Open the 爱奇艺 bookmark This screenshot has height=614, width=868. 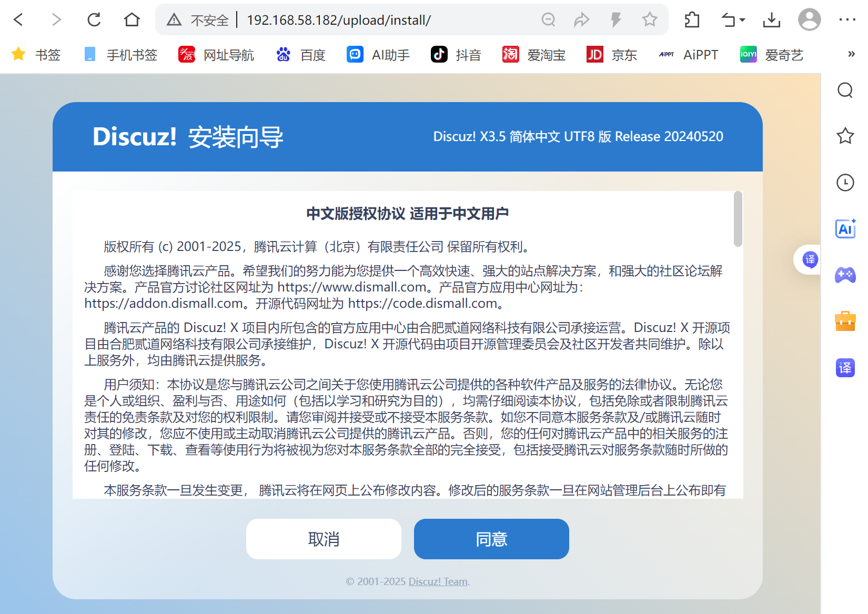point(772,55)
